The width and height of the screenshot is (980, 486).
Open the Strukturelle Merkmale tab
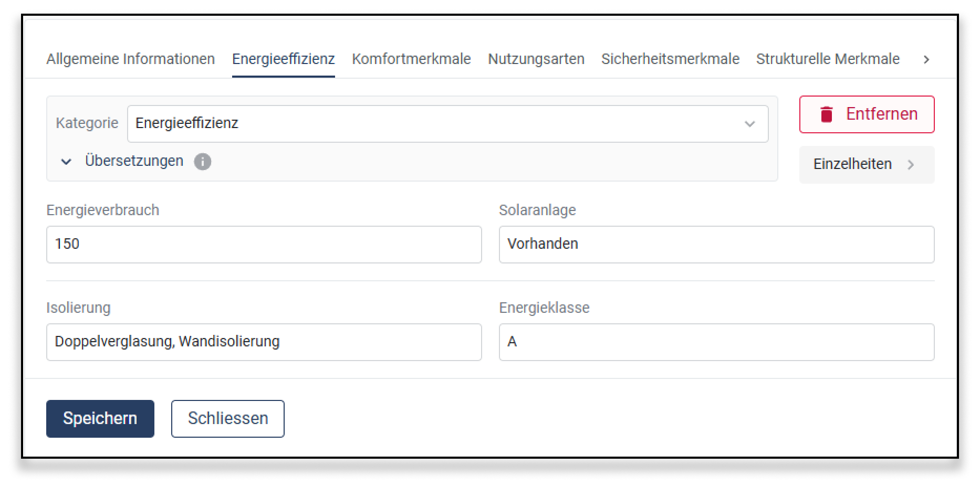click(x=827, y=59)
